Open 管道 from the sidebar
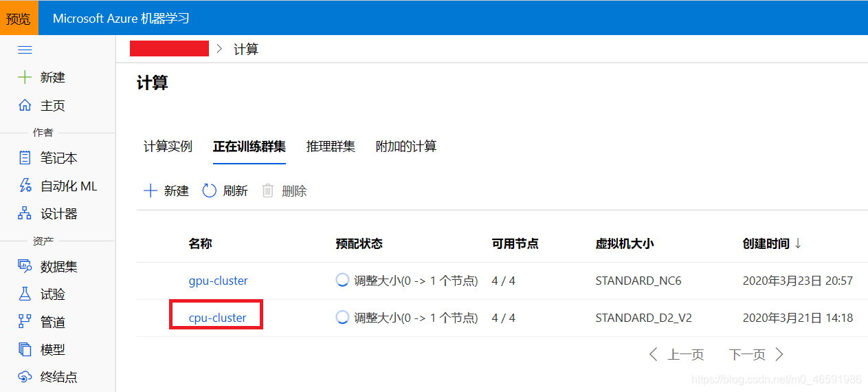This screenshot has height=392, width=868. (53, 321)
